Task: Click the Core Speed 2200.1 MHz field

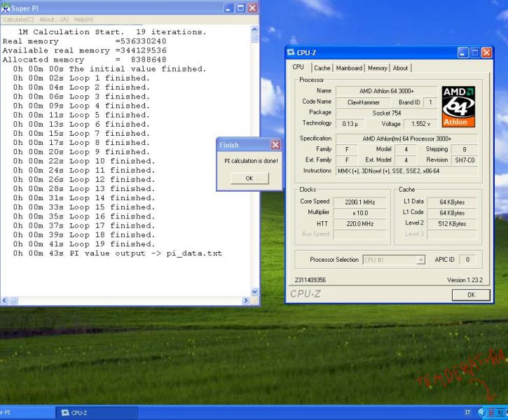Action: point(360,202)
